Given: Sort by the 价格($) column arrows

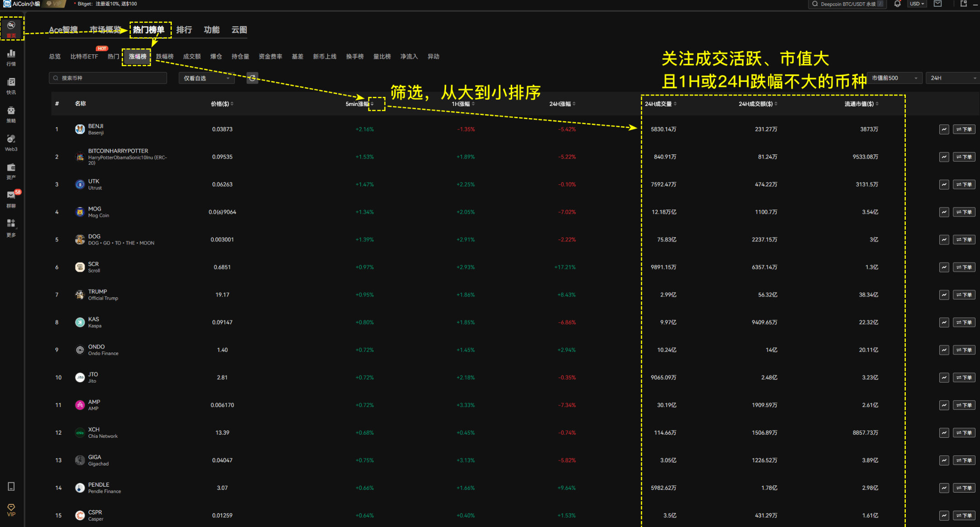Looking at the screenshot, I should (232, 104).
